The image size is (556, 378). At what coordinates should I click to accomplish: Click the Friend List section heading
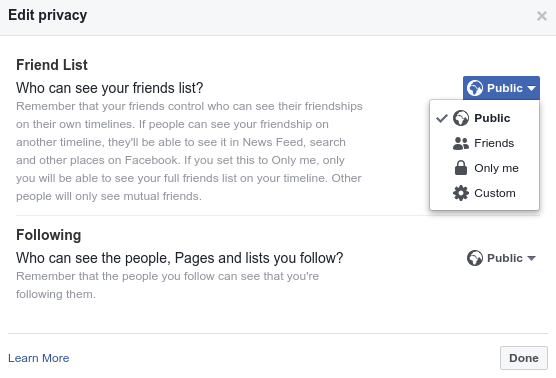52,65
